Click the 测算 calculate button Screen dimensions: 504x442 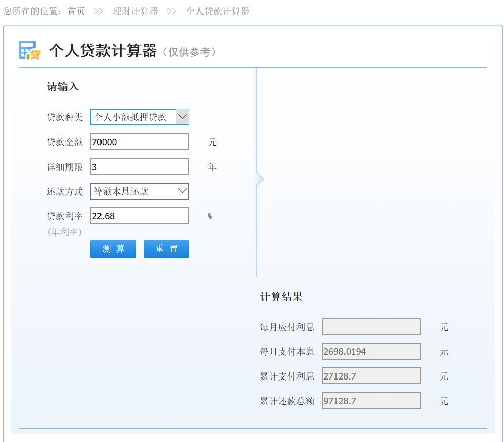[x=113, y=248]
